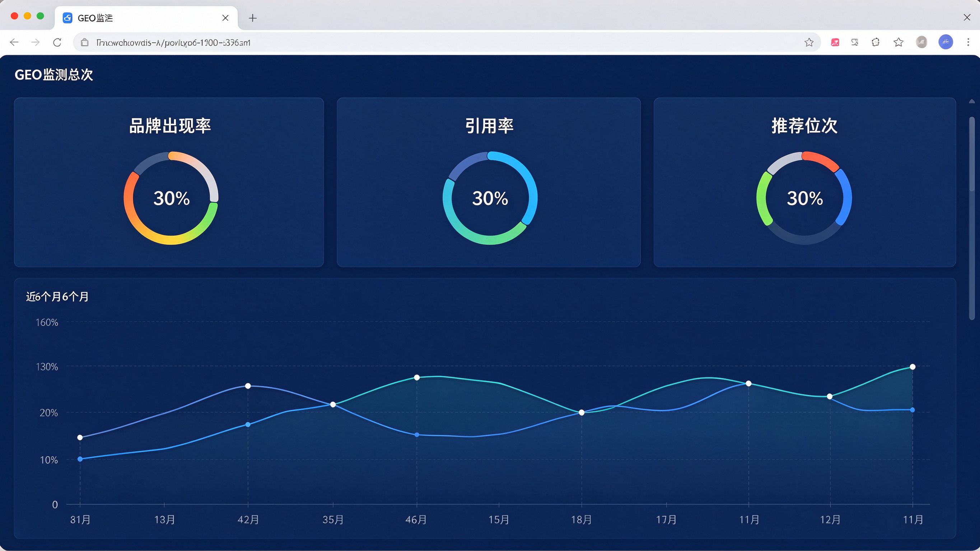
Task: Click the macOS yellow minimize button
Action: pos(27,16)
